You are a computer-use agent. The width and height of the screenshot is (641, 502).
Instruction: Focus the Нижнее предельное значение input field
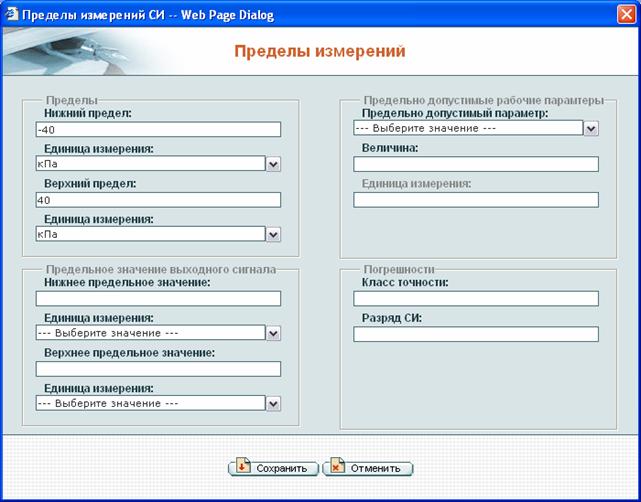158,298
